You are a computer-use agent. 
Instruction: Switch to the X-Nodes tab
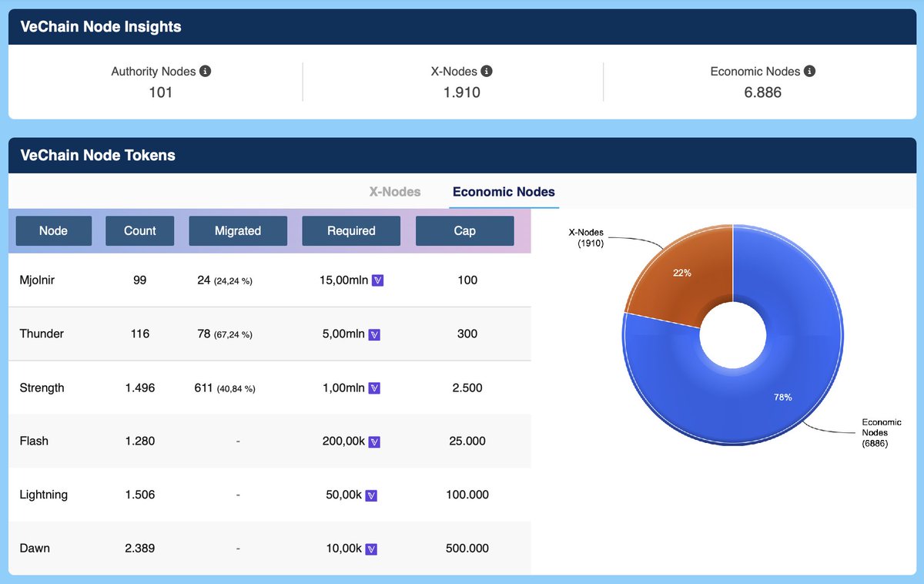[x=395, y=192]
